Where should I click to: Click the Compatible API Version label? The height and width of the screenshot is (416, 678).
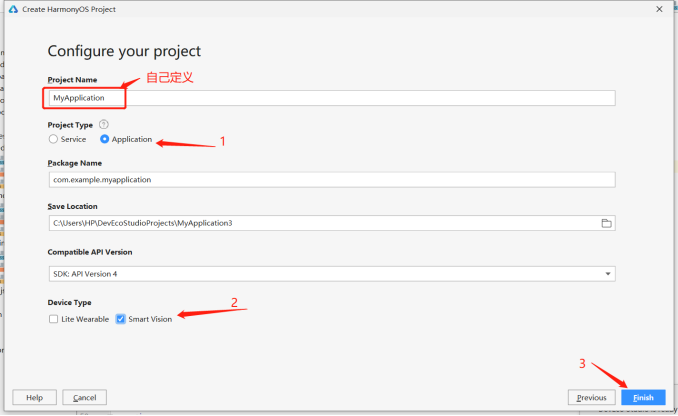(x=90, y=252)
